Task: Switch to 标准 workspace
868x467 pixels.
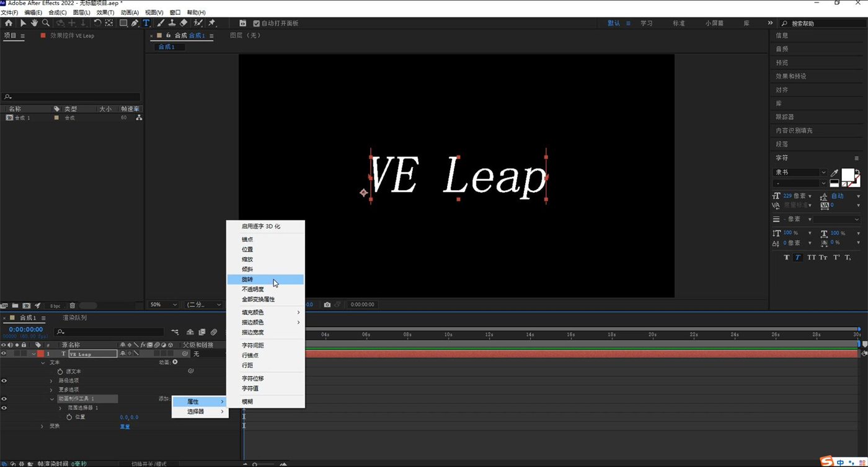Action: click(x=679, y=23)
